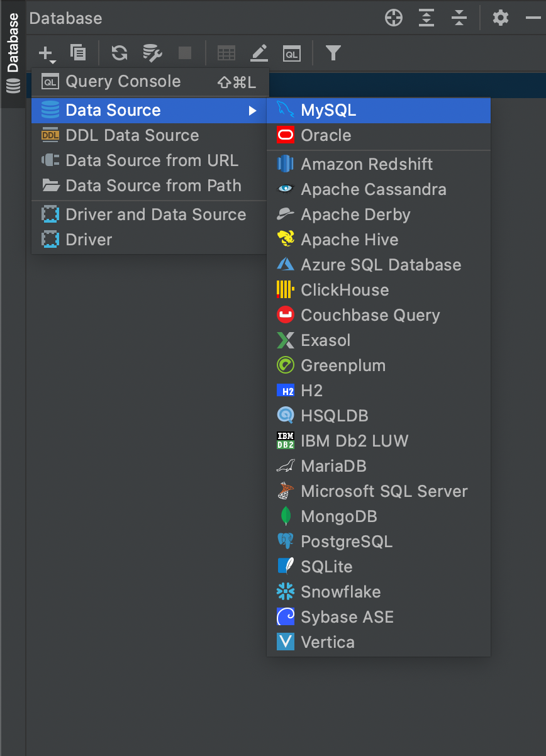Screen dimensions: 546x756
Task: Select MariaDB data source
Action: 379,466
